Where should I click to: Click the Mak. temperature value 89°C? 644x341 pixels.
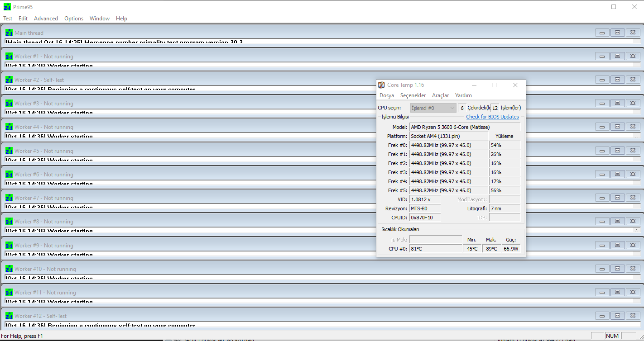[491, 249]
